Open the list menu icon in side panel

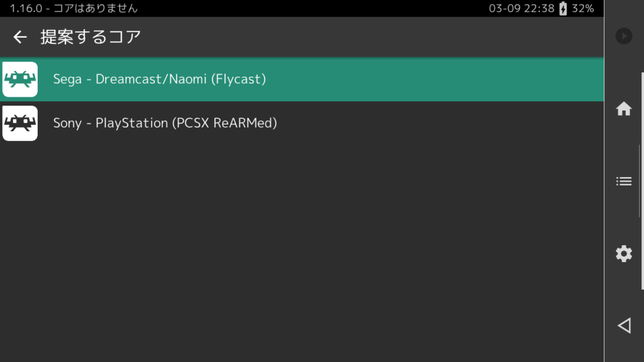[x=623, y=181]
